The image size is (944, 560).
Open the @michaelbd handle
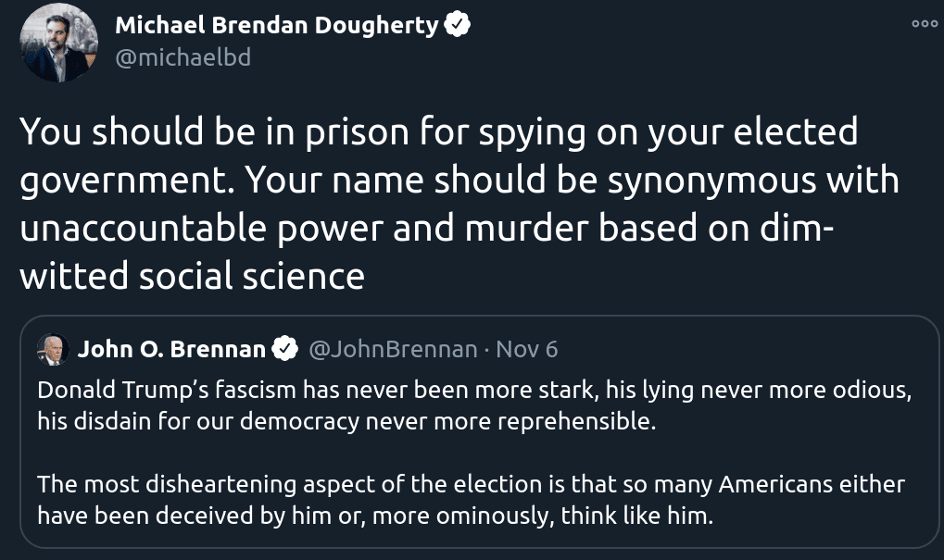click(x=183, y=57)
